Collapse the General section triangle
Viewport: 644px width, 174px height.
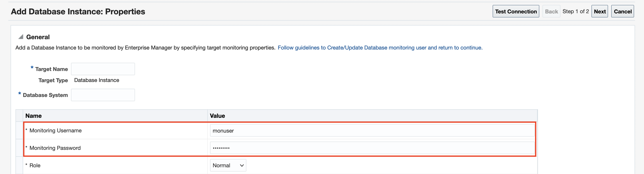click(x=21, y=37)
